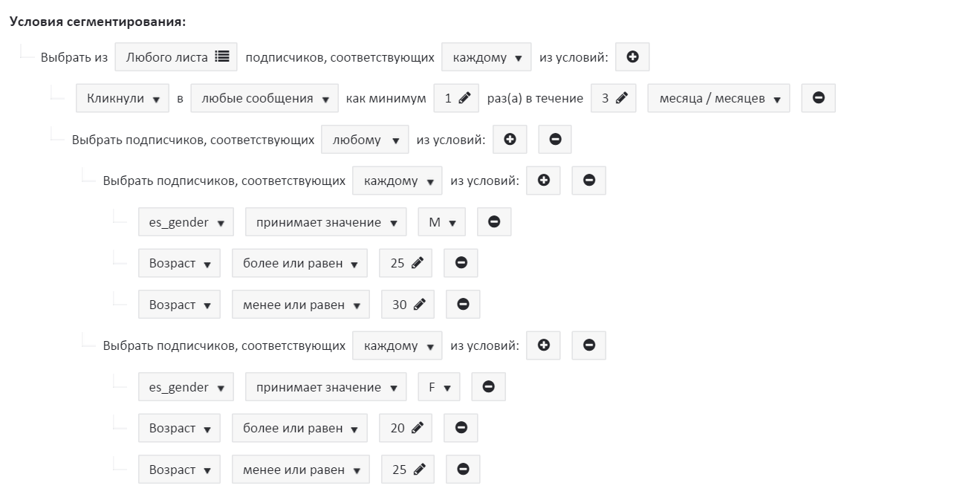Open the gender value 'F' dropdown
Viewport: 980px width, 500px height.
coord(439,387)
